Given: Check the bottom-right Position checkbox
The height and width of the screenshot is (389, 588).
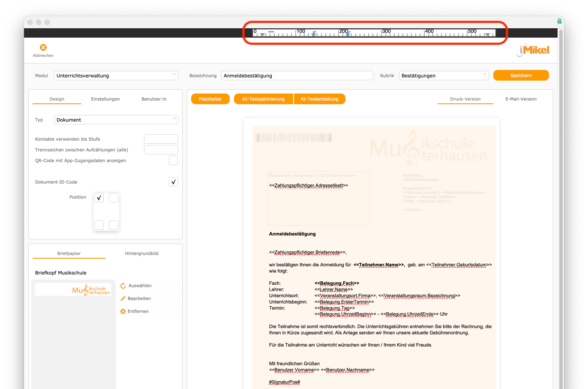Looking at the screenshot, I should point(114,225).
